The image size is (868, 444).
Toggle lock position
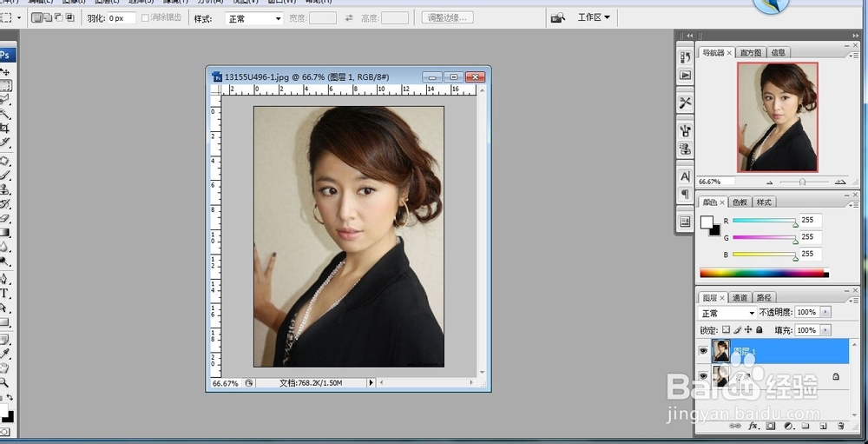(x=748, y=330)
